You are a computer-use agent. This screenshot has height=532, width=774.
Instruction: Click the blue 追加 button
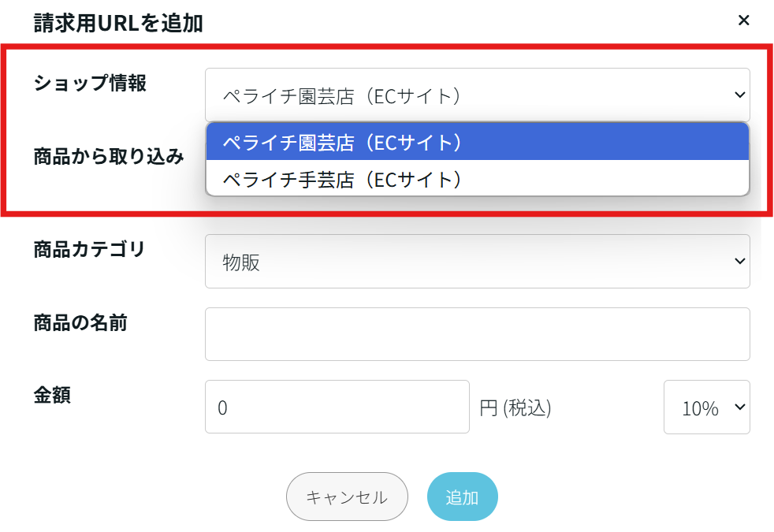[x=462, y=497]
